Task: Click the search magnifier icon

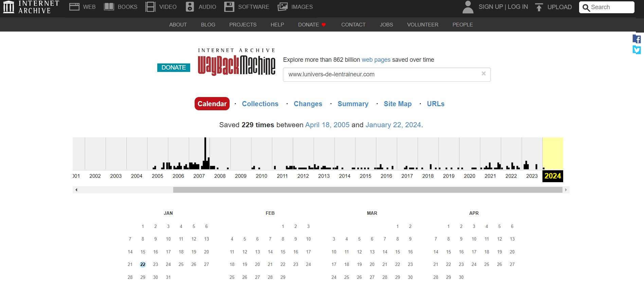Action: (x=586, y=7)
